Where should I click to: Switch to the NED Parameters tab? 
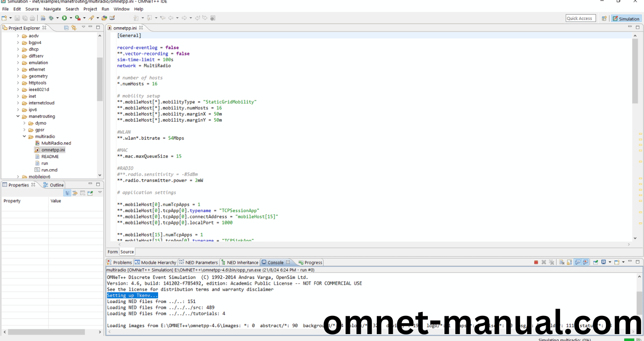click(x=198, y=262)
